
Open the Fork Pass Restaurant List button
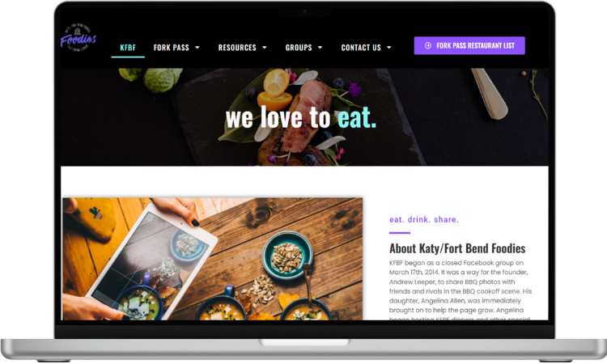(469, 45)
